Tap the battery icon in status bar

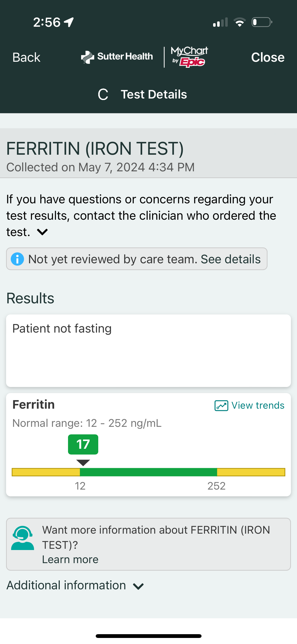tap(262, 22)
